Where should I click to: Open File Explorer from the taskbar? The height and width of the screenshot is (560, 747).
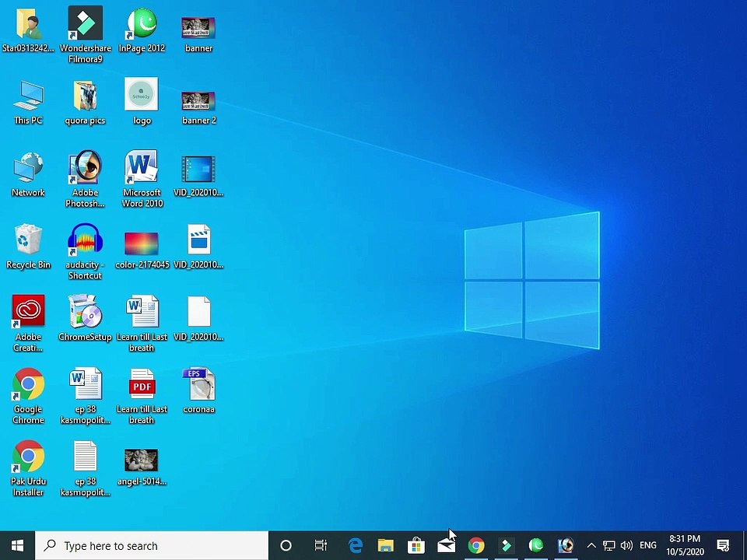pyautogui.click(x=385, y=546)
